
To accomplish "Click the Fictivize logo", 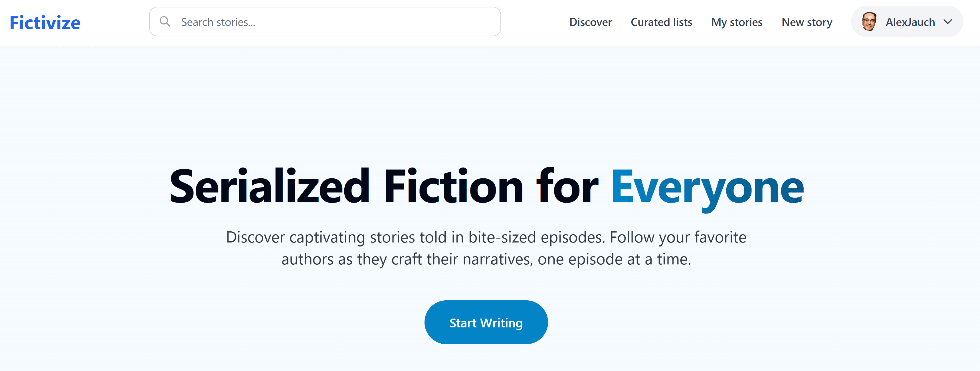I will [x=45, y=23].
